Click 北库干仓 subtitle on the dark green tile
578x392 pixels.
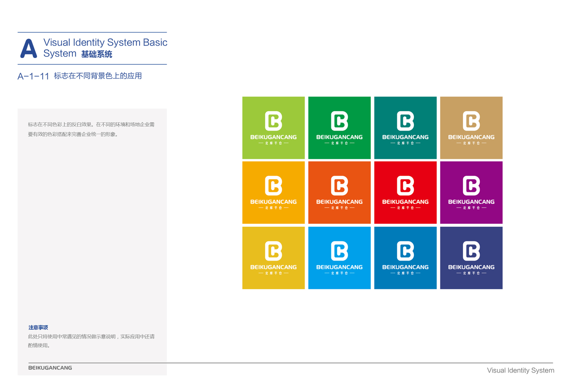point(339,143)
